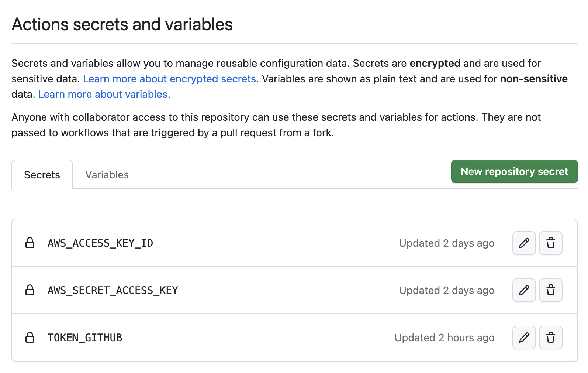Follow the 'Learn more about variables' link
588x373 pixels.
pyautogui.click(x=103, y=94)
